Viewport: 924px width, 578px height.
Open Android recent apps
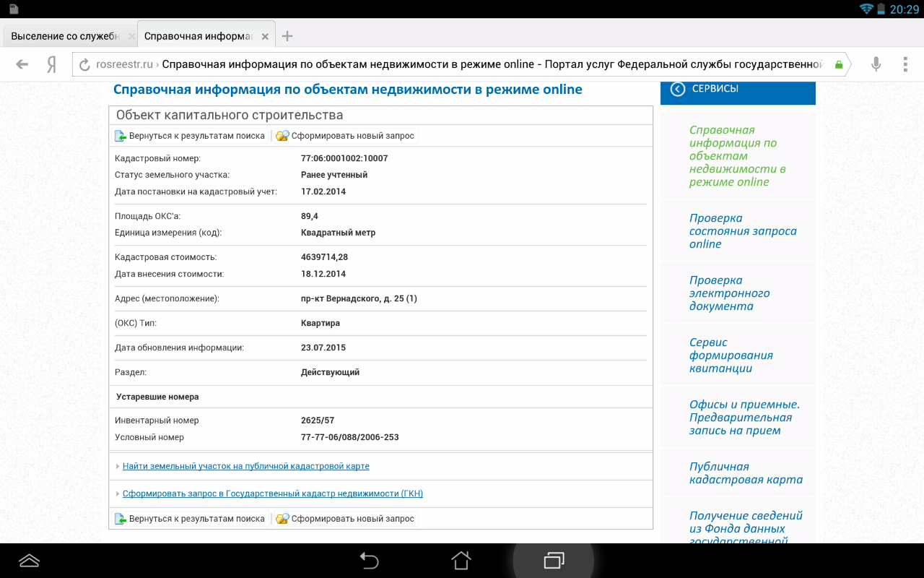point(554,560)
